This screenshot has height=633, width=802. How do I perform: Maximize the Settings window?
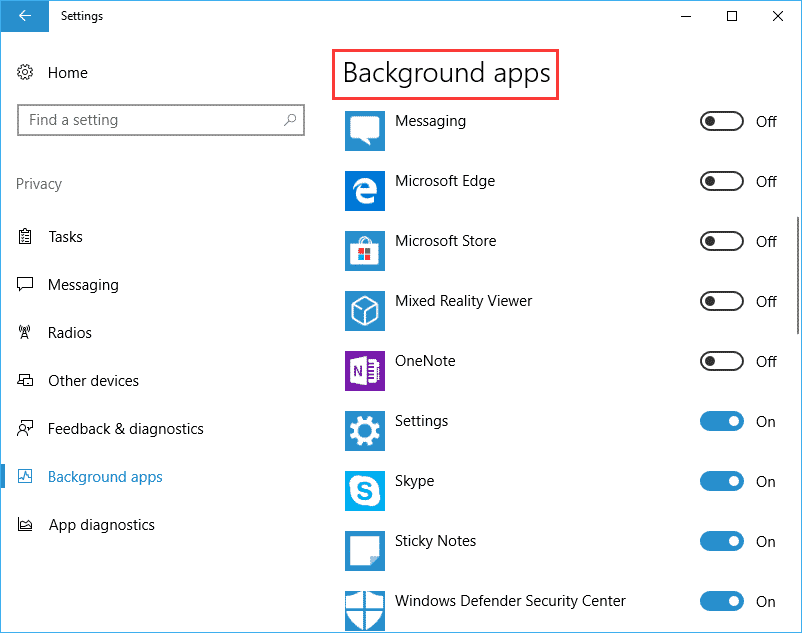732,16
